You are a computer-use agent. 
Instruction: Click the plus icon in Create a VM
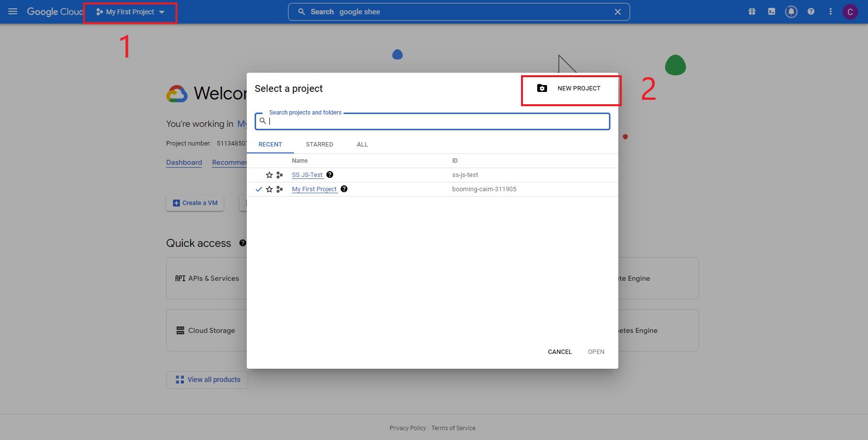pyautogui.click(x=176, y=203)
